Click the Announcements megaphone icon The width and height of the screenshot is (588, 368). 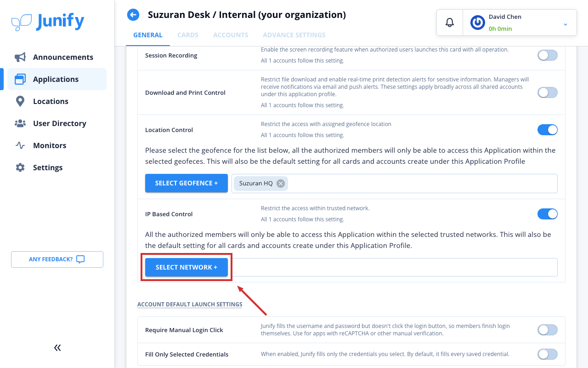pyautogui.click(x=20, y=57)
